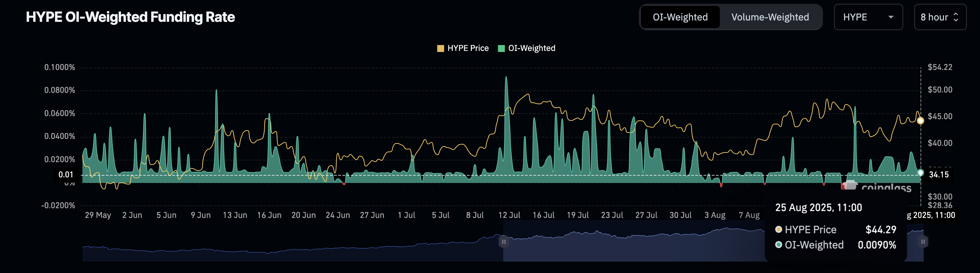
Task: Click the 19 Jul date axis label
Action: pos(577,215)
